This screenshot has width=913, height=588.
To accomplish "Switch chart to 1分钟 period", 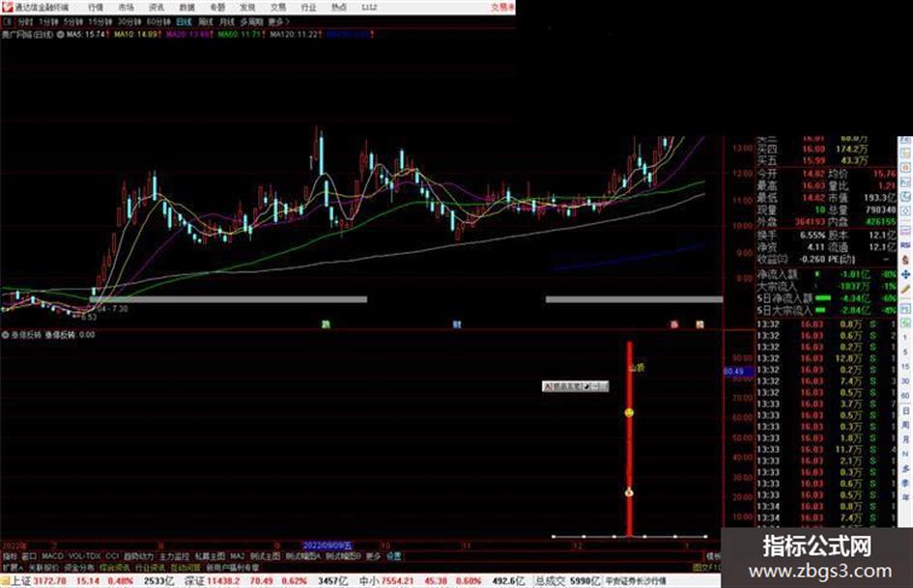I will pos(48,22).
